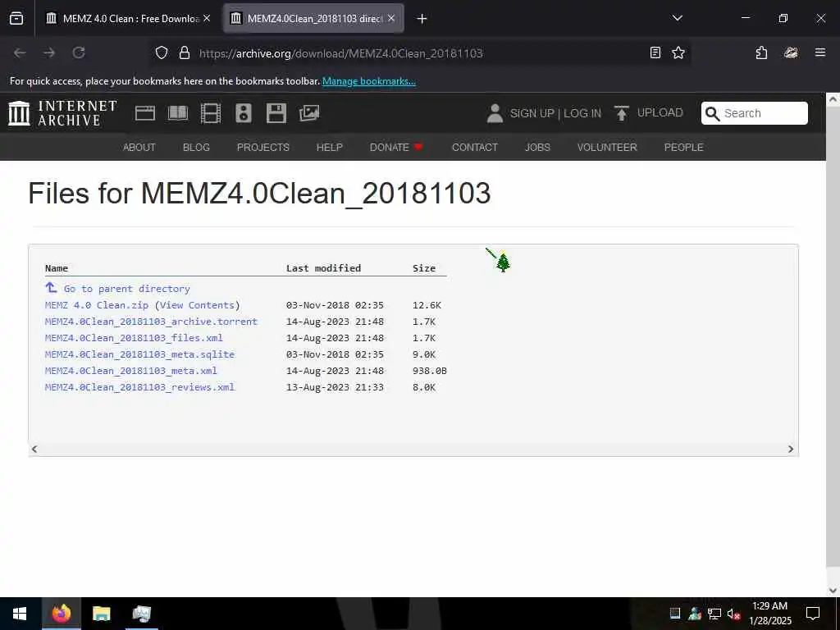Open the Internet Archive web icon
This screenshot has width=840, height=630.
point(144,113)
